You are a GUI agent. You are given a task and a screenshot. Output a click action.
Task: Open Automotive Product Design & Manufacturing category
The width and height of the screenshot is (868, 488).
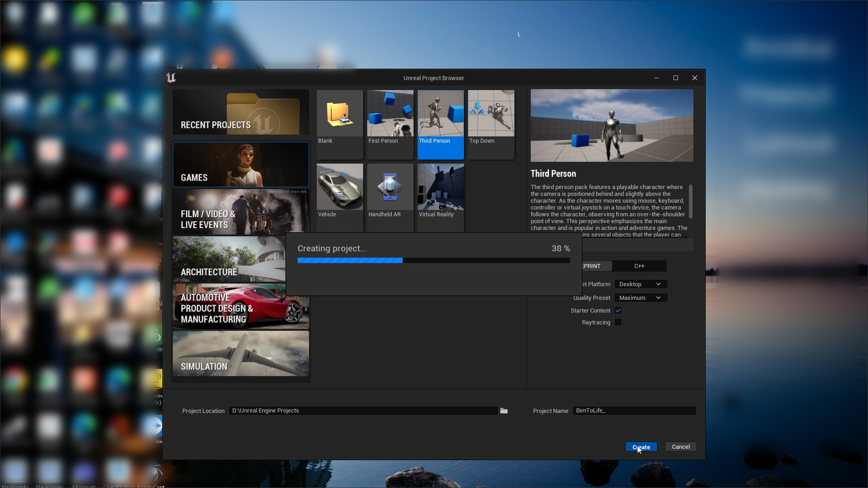pos(241,306)
